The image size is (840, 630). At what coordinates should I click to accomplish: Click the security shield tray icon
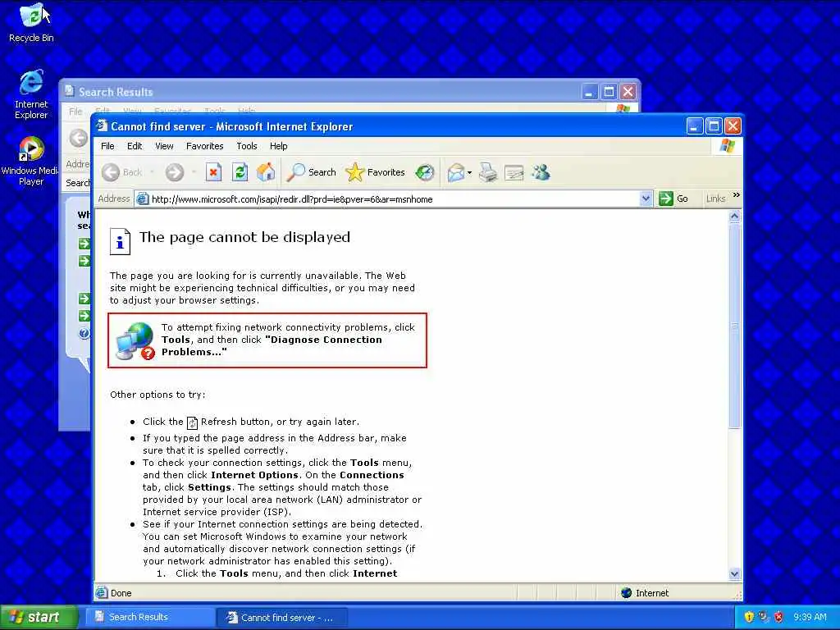tap(749, 617)
